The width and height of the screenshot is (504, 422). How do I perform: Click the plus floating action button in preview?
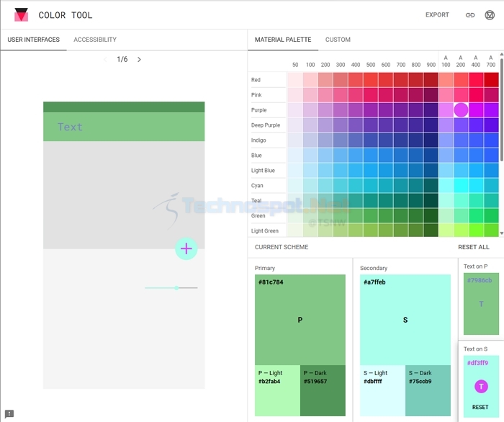tap(186, 248)
